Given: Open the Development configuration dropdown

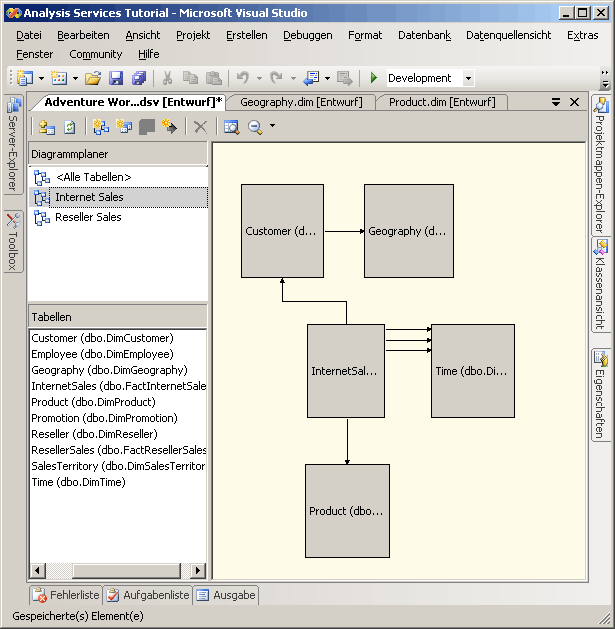Looking at the screenshot, I should pyautogui.click(x=468, y=78).
